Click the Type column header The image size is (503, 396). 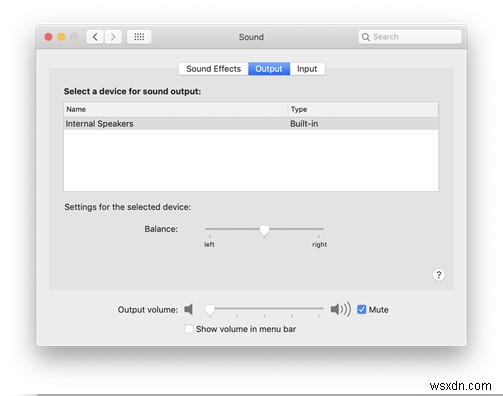point(363,109)
